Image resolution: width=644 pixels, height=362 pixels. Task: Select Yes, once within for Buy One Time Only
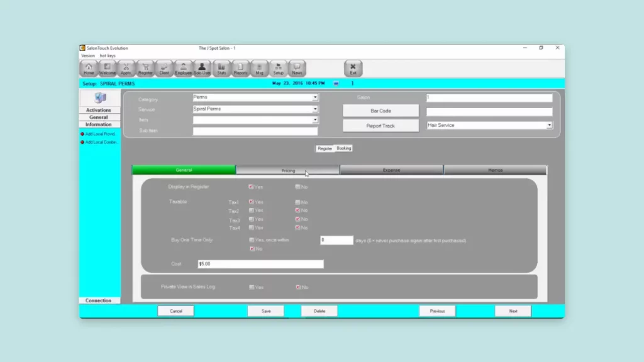point(252,240)
